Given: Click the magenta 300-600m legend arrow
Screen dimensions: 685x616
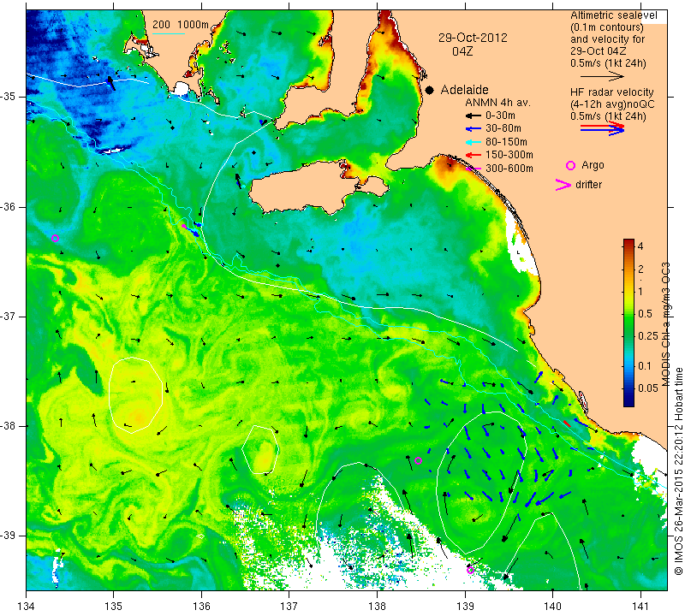Looking at the screenshot, I should [474, 169].
